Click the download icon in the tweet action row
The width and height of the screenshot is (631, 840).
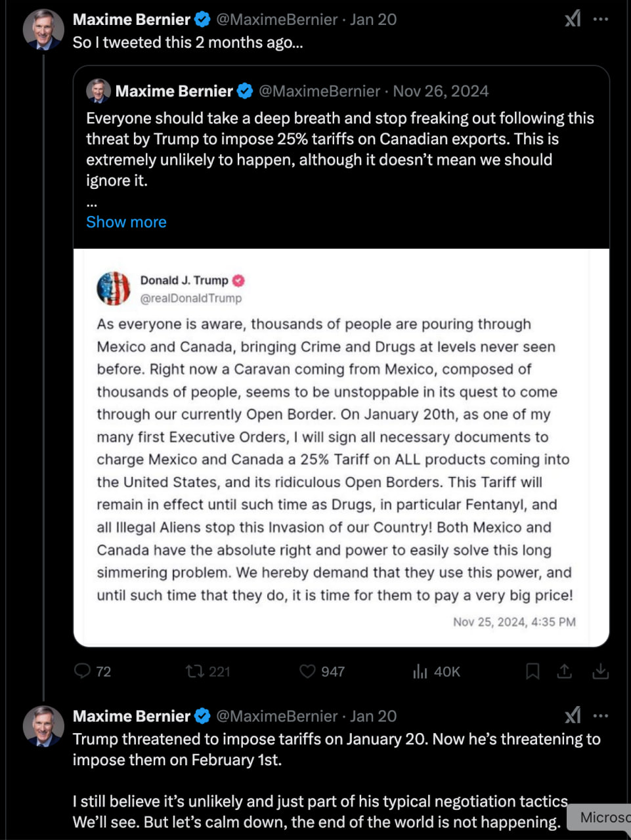(x=600, y=671)
